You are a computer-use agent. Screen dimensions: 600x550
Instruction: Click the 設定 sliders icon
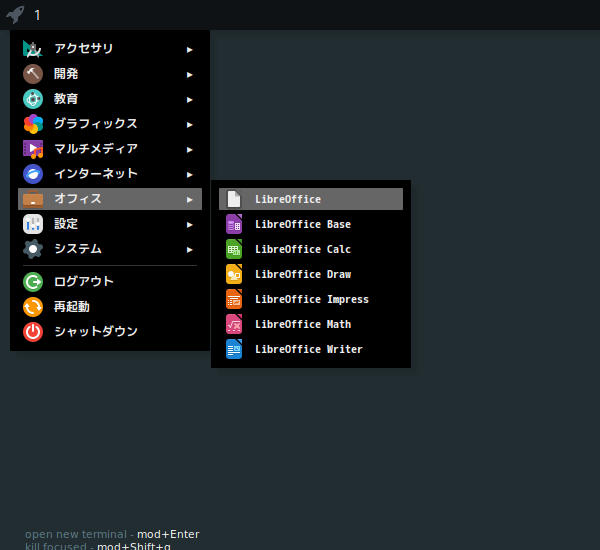coord(33,224)
